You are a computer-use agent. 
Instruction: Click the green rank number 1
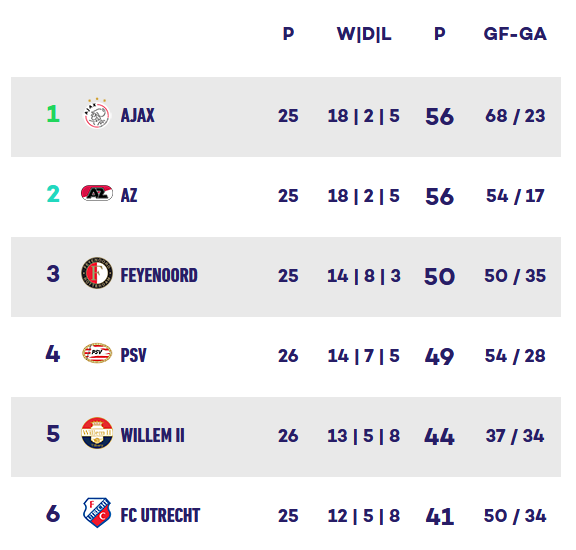coord(53,114)
